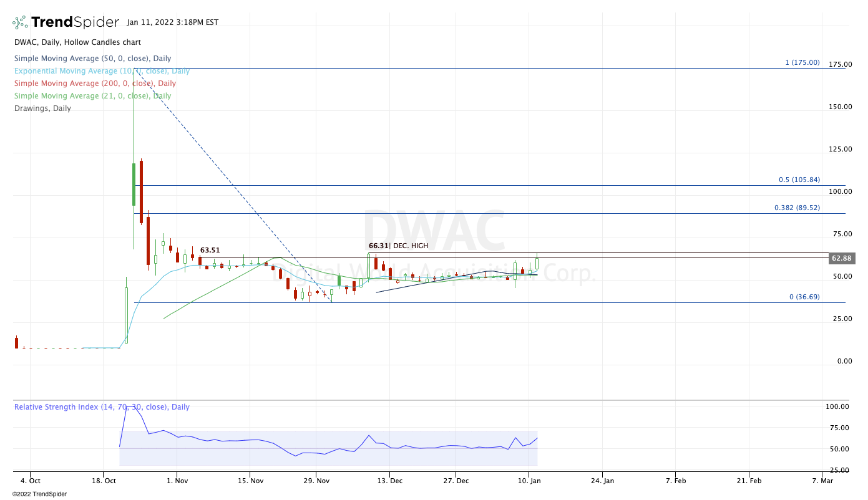Click the 66.31 DEC. HIGH annotation
The width and height of the screenshot is (868, 500).
(x=399, y=246)
